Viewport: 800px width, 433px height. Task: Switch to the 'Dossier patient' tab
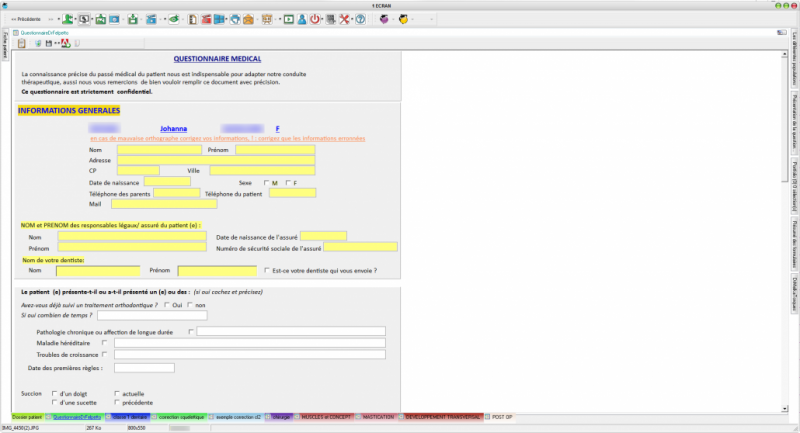[27, 416]
